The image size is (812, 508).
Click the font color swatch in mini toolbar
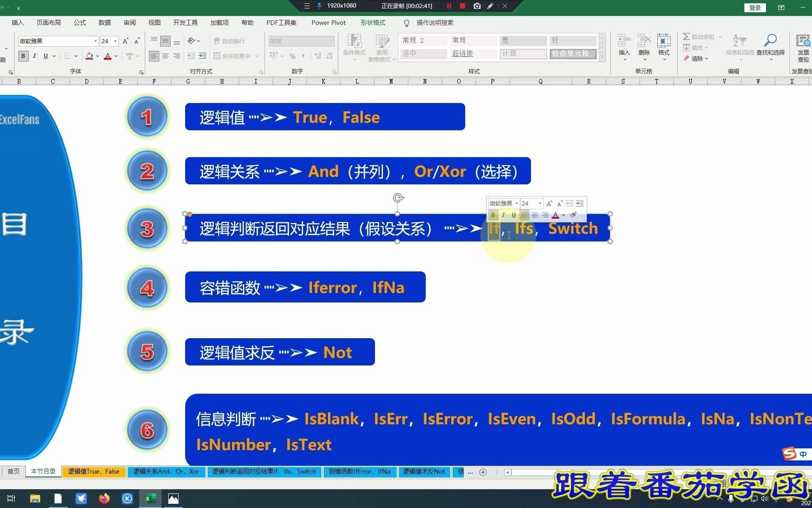(555, 215)
